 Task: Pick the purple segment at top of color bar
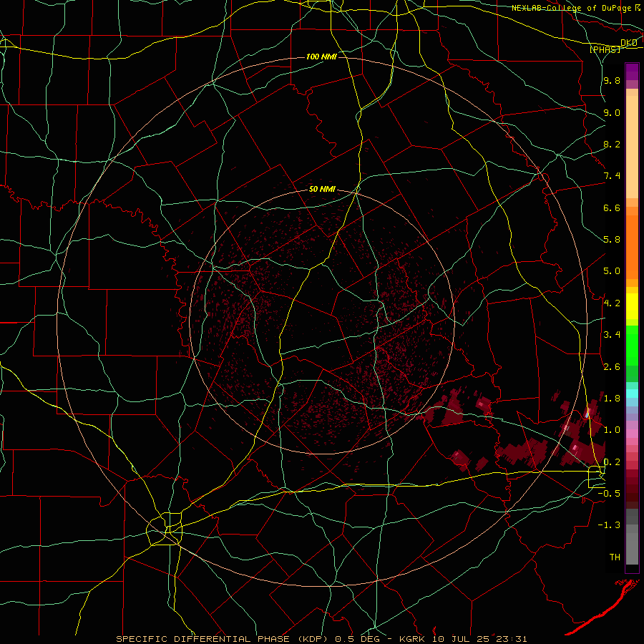pos(632,72)
